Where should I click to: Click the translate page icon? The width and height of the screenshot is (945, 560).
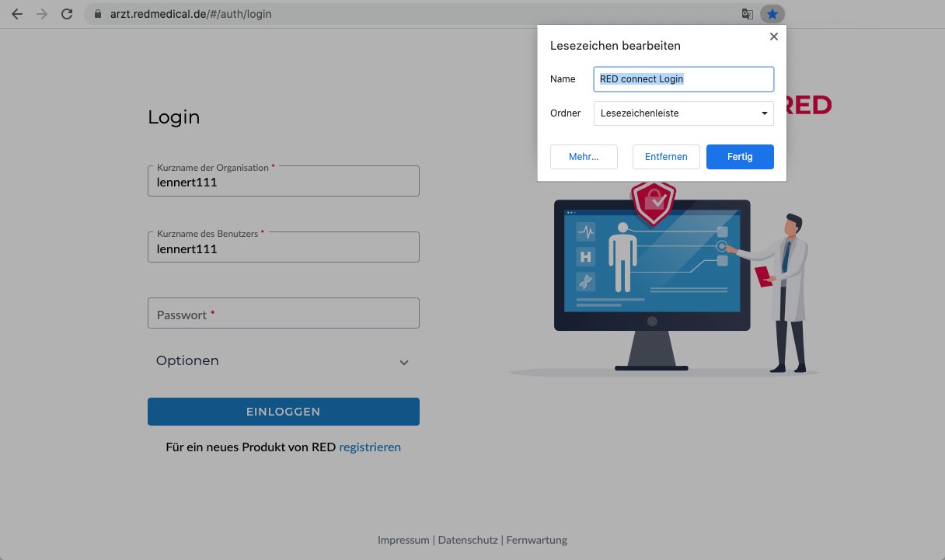[747, 14]
